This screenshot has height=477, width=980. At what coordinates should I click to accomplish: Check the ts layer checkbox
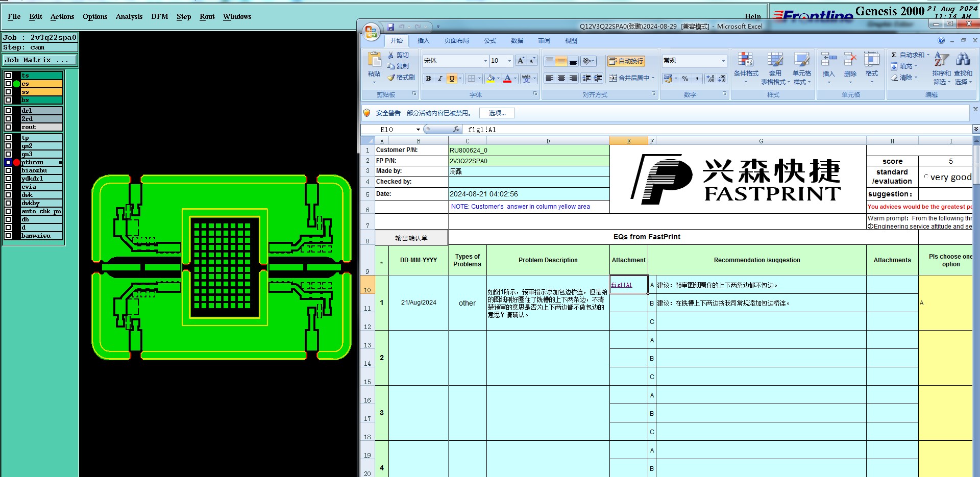(x=8, y=76)
